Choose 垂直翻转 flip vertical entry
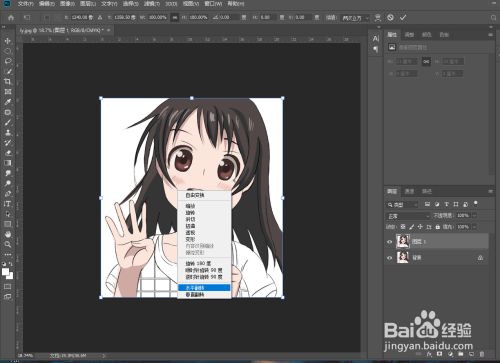 tap(204, 295)
